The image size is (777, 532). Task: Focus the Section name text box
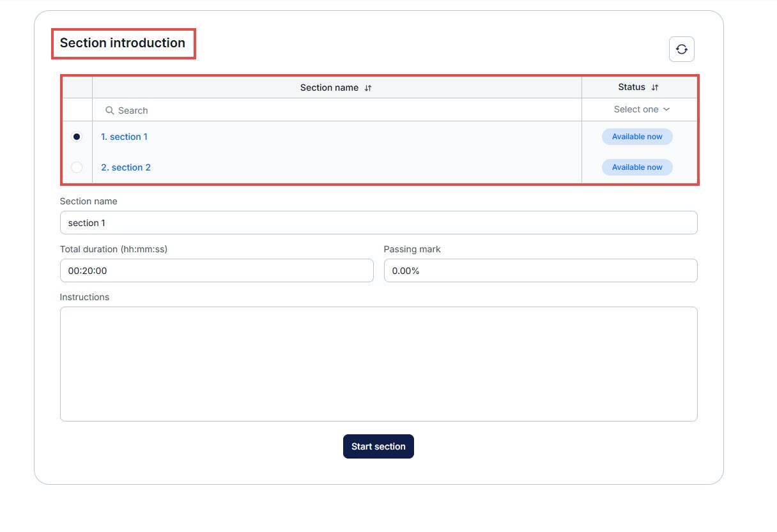[x=378, y=223]
